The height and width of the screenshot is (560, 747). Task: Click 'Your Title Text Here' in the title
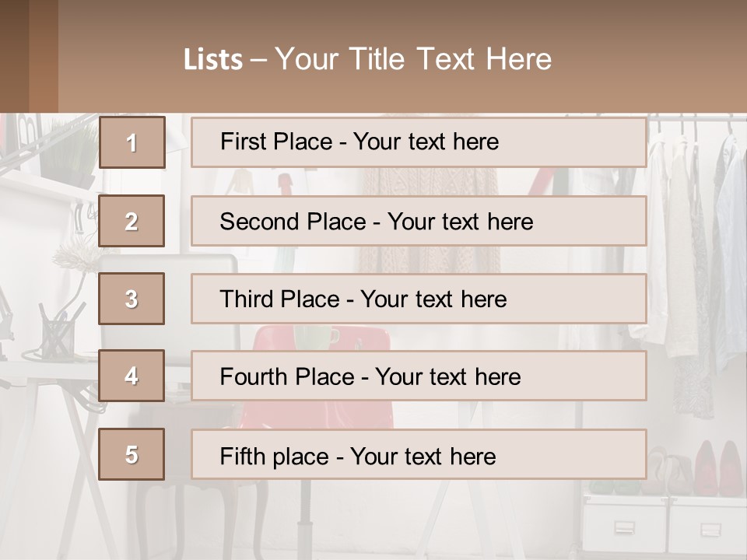pyautogui.click(x=413, y=59)
